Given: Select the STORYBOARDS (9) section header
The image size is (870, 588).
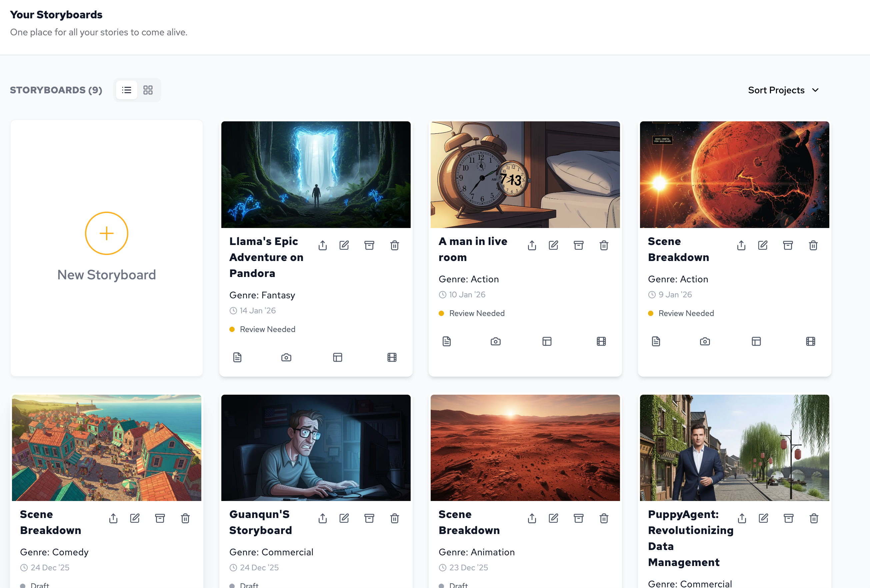Looking at the screenshot, I should (56, 90).
